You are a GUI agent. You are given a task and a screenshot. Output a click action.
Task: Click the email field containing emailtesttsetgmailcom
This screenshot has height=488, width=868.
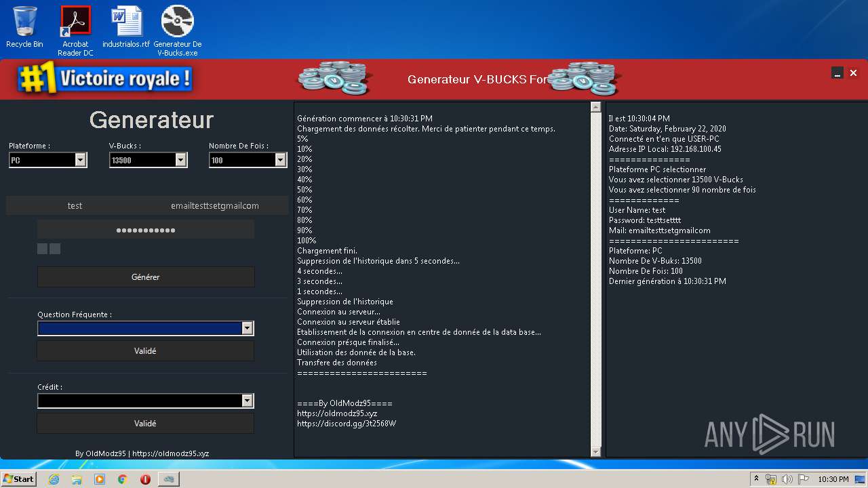[215, 205]
